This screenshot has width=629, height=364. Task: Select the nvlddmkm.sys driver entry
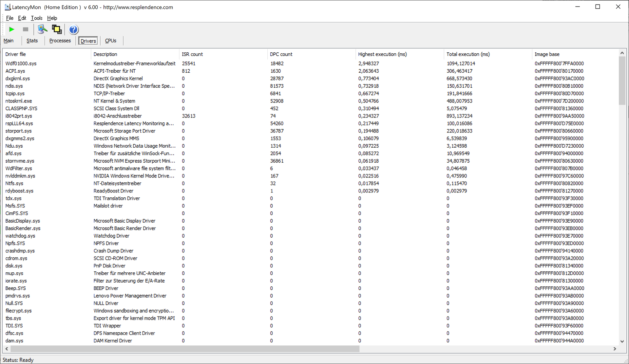click(20, 176)
